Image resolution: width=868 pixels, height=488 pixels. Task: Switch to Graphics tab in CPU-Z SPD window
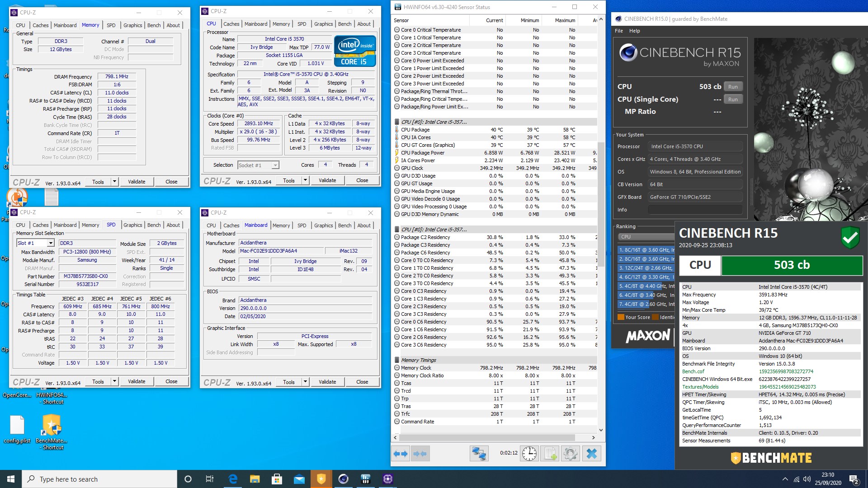133,225
